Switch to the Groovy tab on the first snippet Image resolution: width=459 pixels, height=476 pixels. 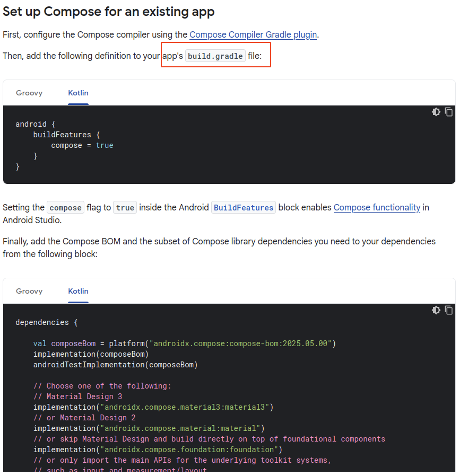pos(29,93)
